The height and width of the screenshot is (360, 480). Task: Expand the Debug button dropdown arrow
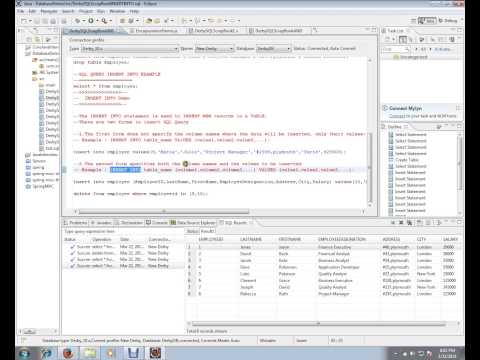pyautogui.click(x=83, y=21)
